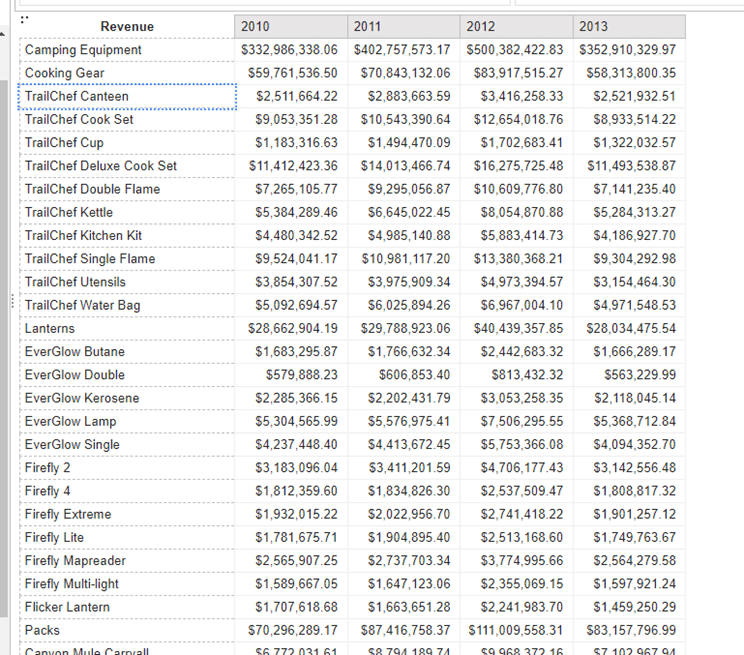Select the Packs row label
Viewport: 744px width, 655px height.
tap(127, 631)
